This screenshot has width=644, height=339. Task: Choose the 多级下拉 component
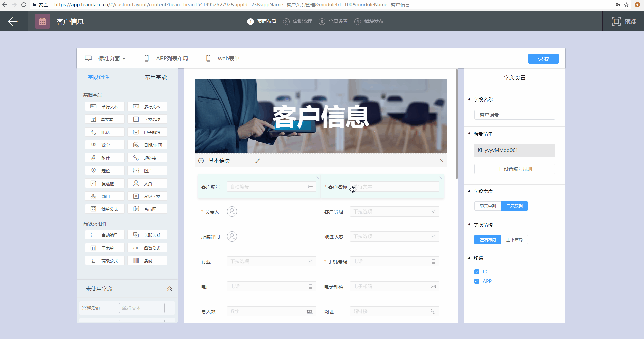[x=147, y=196]
